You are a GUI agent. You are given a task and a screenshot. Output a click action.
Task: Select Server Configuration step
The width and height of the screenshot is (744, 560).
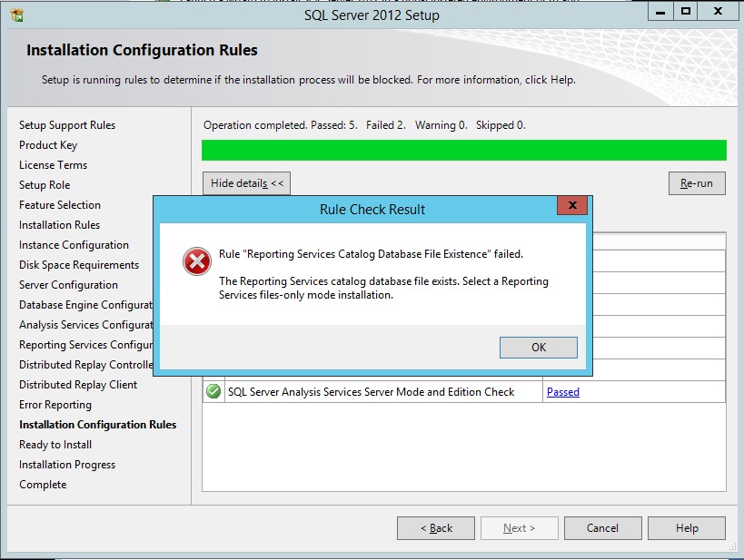(68, 284)
